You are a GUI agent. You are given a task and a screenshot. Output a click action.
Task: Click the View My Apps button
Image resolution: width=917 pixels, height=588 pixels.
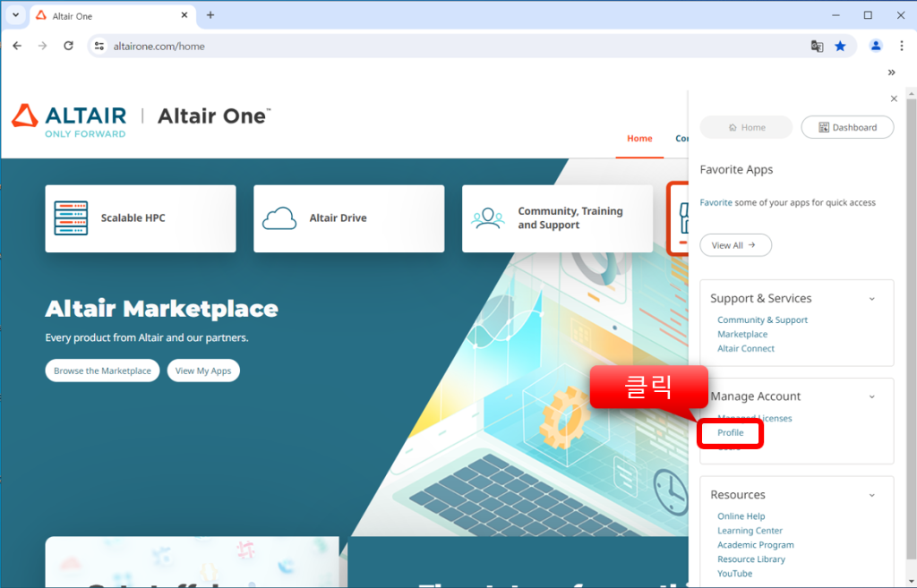click(x=203, y=371)
